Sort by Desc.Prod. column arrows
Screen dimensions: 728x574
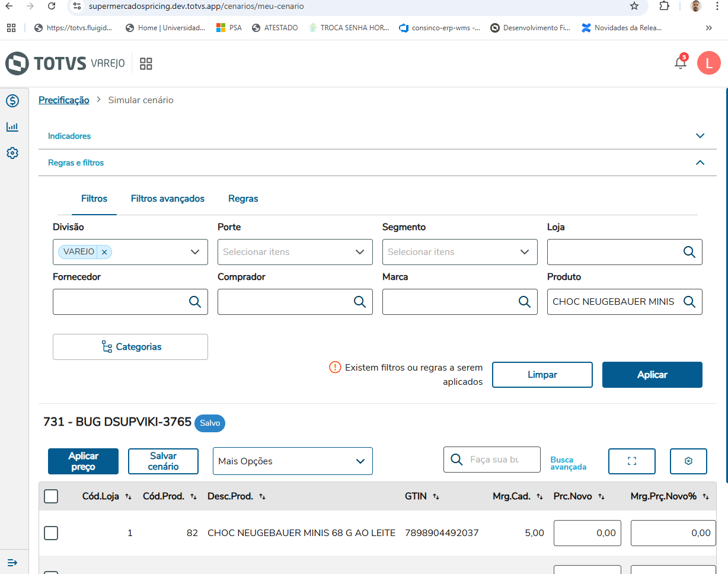pos(262,497)
